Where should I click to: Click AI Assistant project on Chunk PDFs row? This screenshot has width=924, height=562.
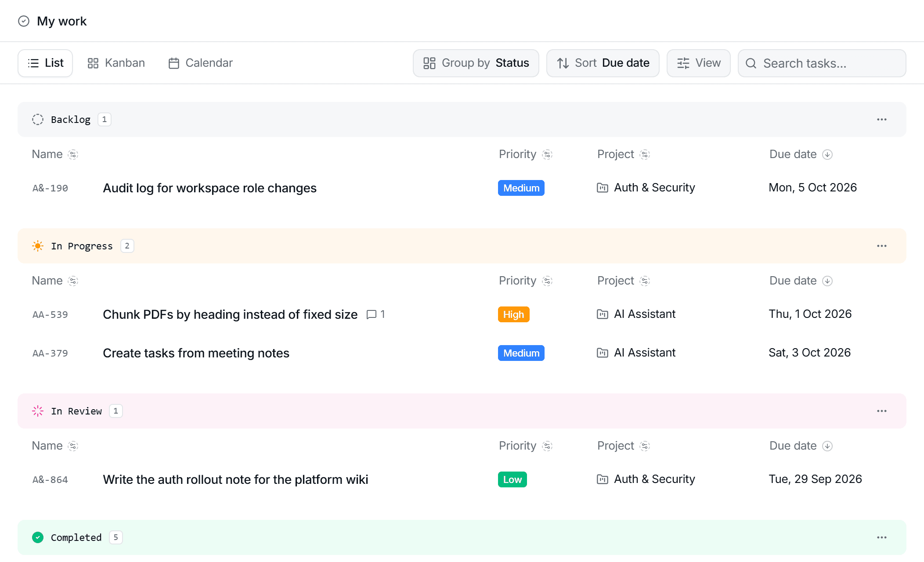point(636,314)
